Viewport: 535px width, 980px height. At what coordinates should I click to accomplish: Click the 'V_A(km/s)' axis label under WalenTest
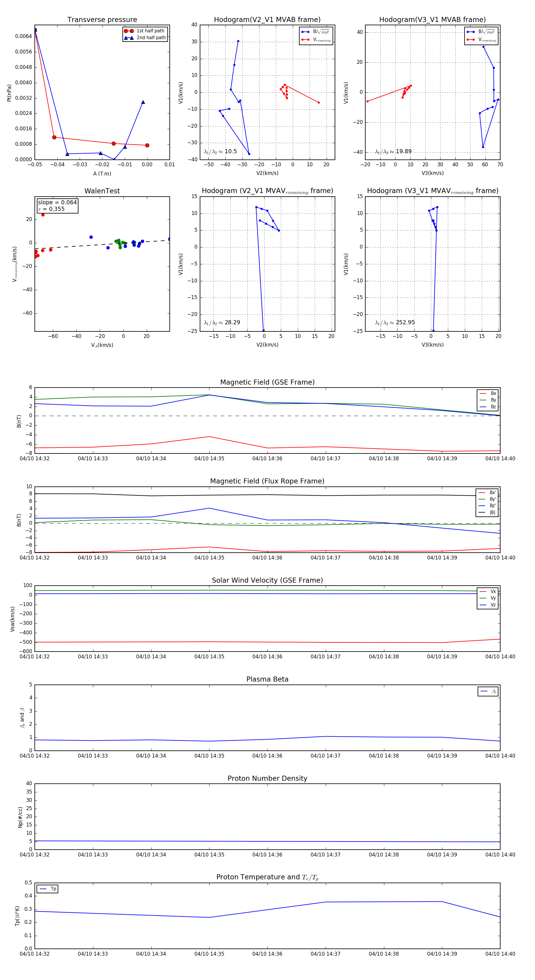click(102, 345)
